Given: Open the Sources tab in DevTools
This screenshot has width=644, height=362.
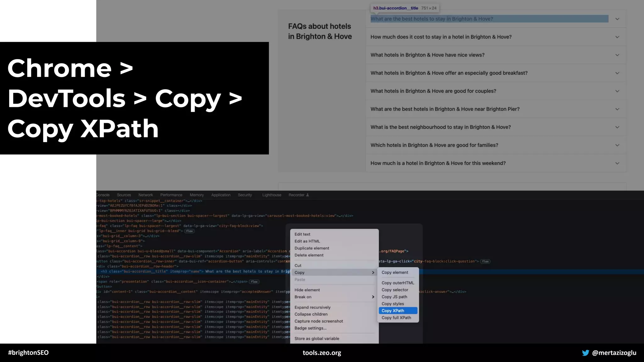Looking at the screenshot, I should point(124,195).
